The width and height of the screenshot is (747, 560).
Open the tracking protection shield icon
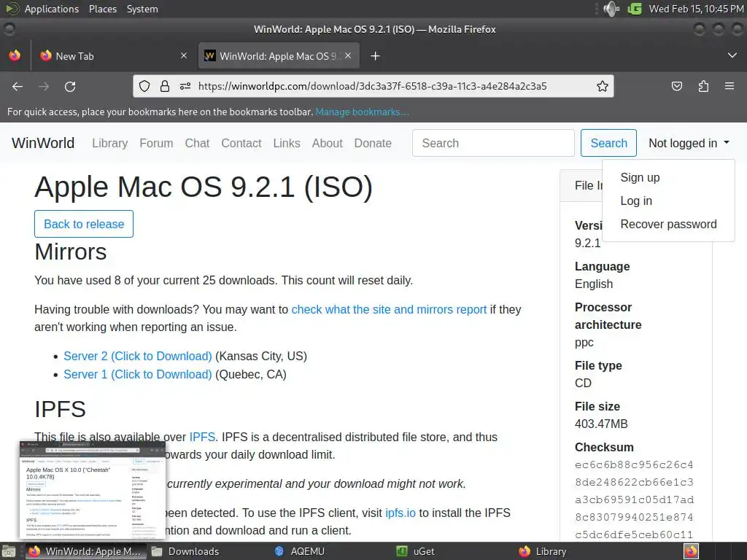click(144, 86)
